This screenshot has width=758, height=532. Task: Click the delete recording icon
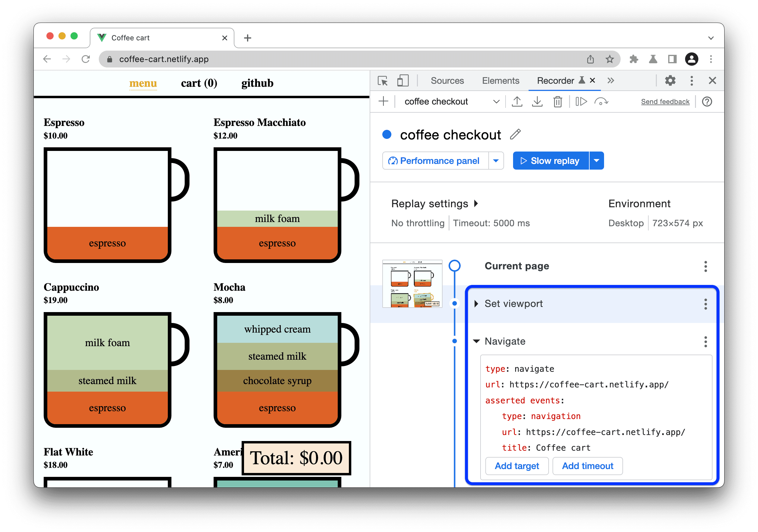(x=556, y=102)
